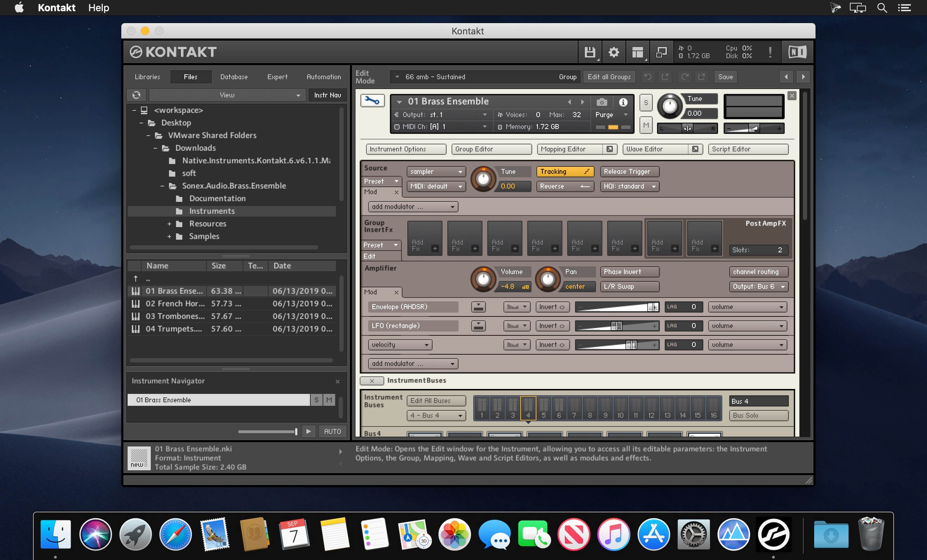Screen dimensions: 927x560
Task: Open the workspace layout icon in header
Action: pos(637,52)
